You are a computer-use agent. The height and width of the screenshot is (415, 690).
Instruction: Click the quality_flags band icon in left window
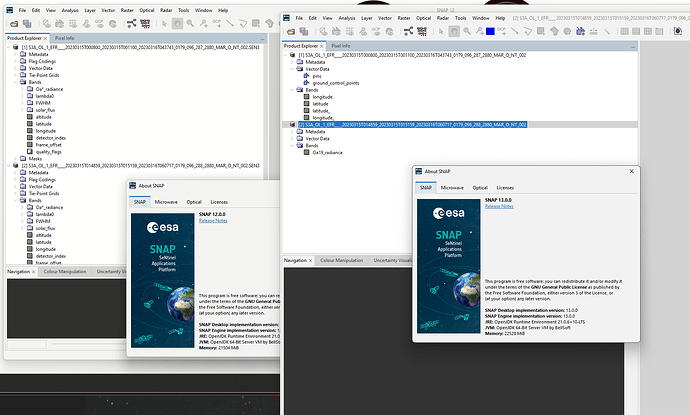(31, 150)
